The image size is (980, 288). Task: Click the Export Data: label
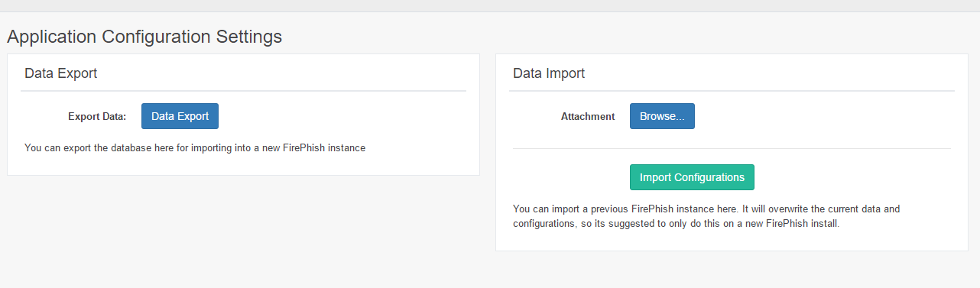pos(97,117)
